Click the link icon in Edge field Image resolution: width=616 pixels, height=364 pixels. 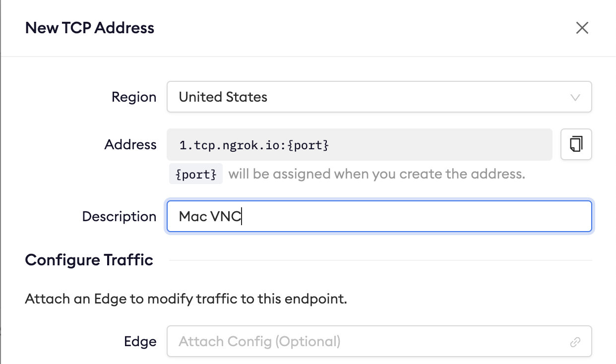tap(575, 342)
